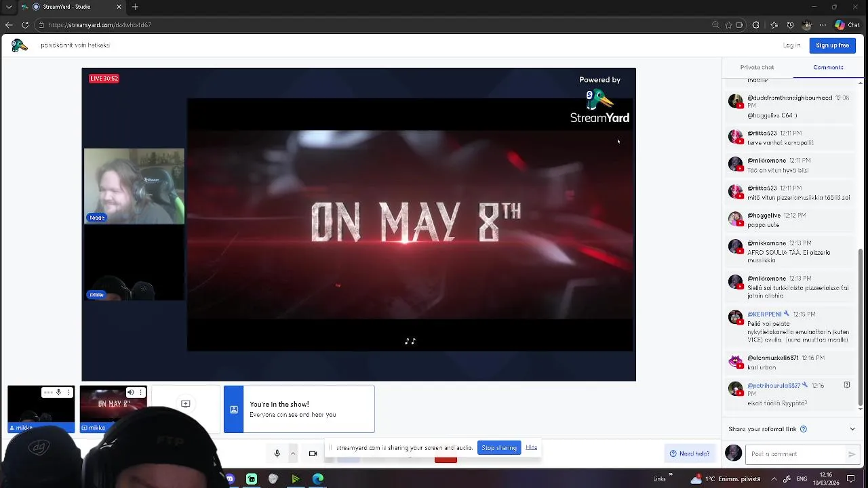This screenshot has width=868, height=488.
Task: Click the @petrihourula6827 username
Action: coord(774,385)
